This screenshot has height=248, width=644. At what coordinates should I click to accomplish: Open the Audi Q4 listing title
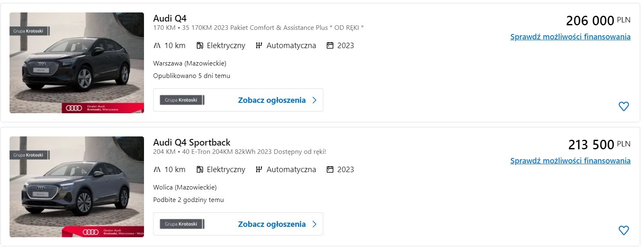(170, 18)
